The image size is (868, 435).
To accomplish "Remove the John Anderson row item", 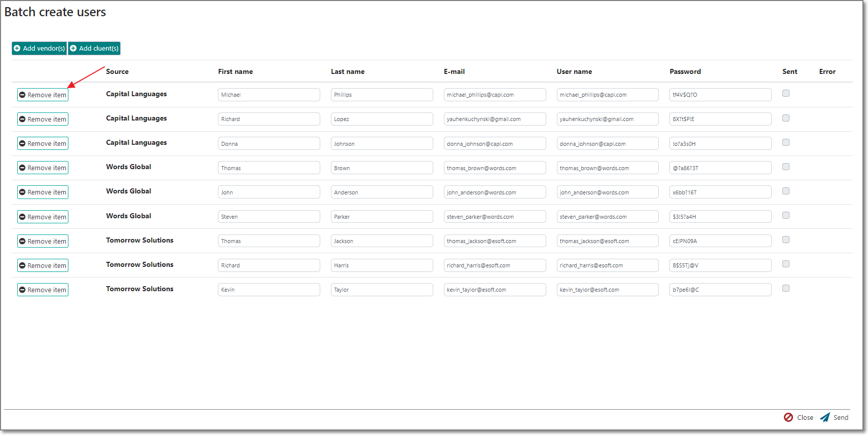I will pos(43,192).
